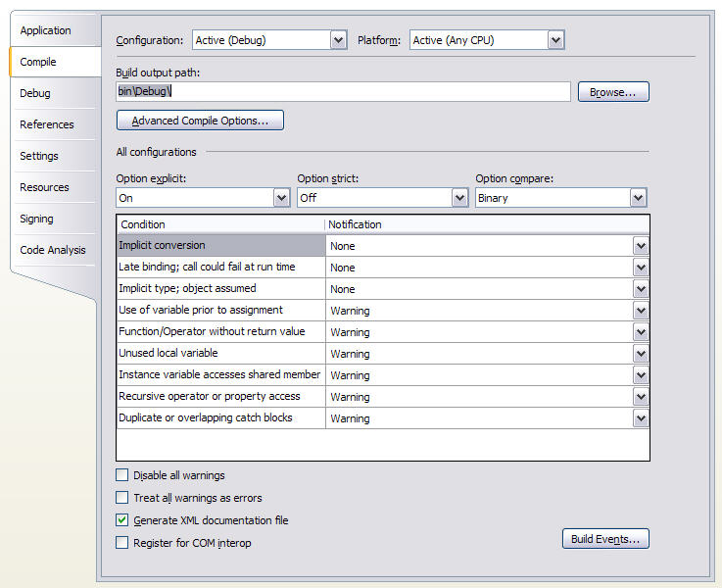Check Treat all warnings as errors
This screenshot has width=722, height=588.
(122, 498)
